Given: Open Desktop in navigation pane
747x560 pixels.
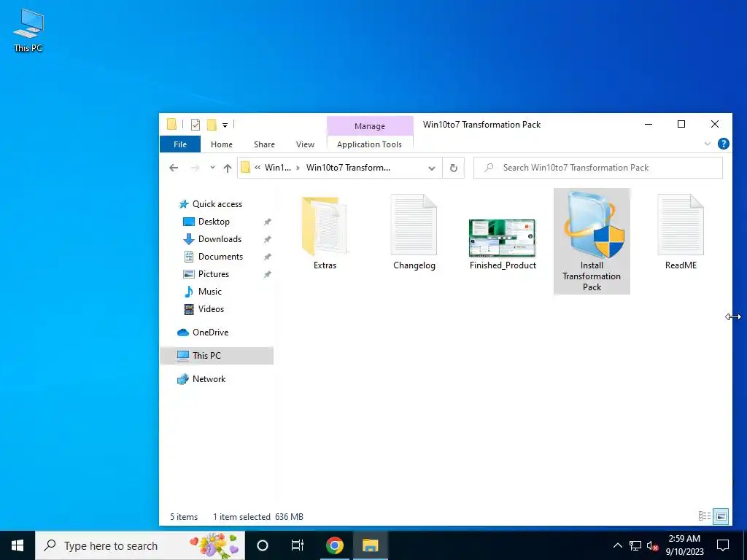Looking at the screenshot, I should (214, 222).
